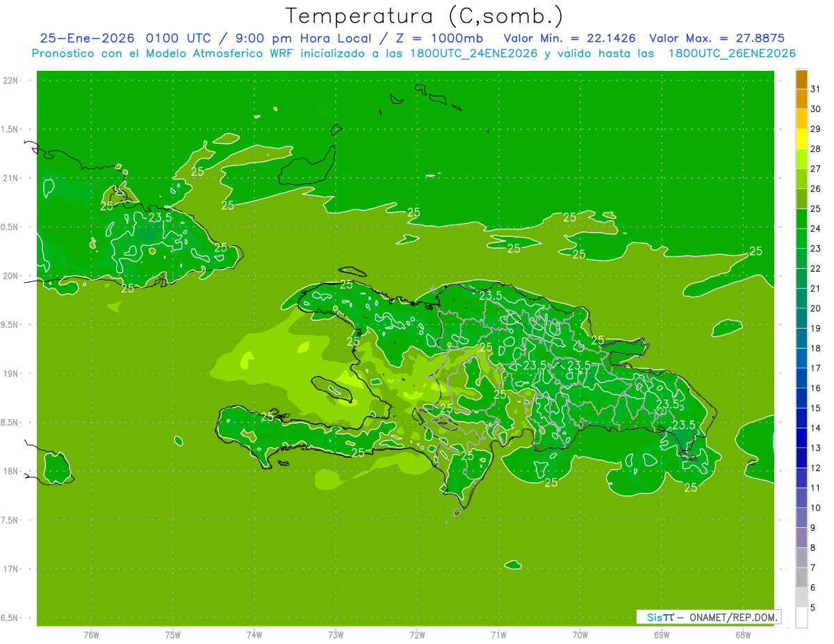This screenshot has height=644, width=834.
Task: Click the 74W longitude axis label
Action: pos(254,635)
